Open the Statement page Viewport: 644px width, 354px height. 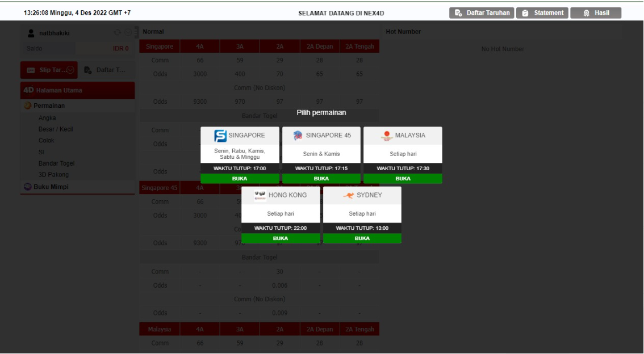pos(542,12)
